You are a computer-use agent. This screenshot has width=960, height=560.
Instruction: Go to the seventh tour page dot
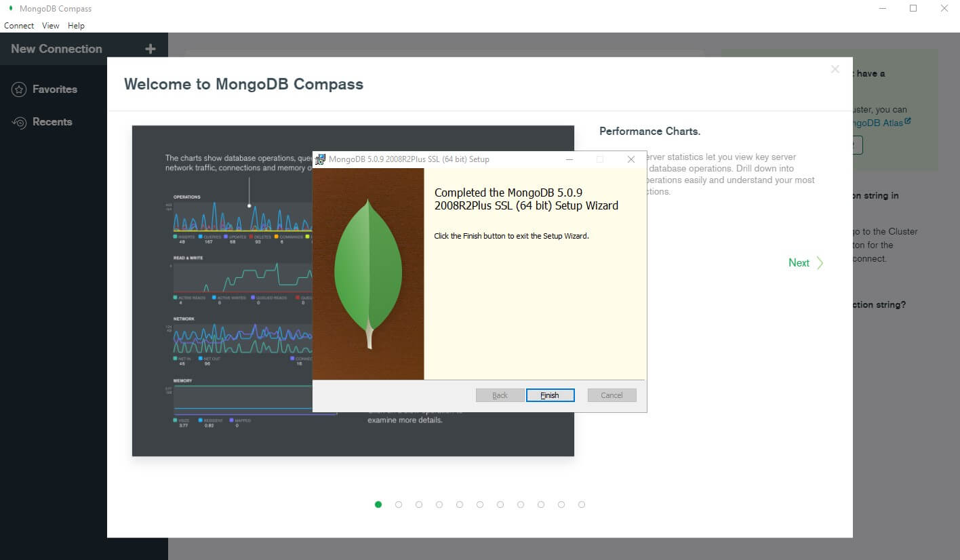(500, 504)
